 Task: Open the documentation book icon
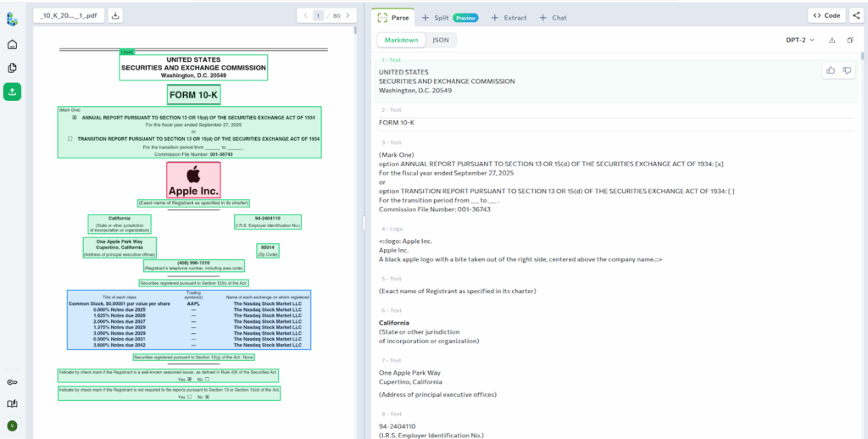point(12,403)
